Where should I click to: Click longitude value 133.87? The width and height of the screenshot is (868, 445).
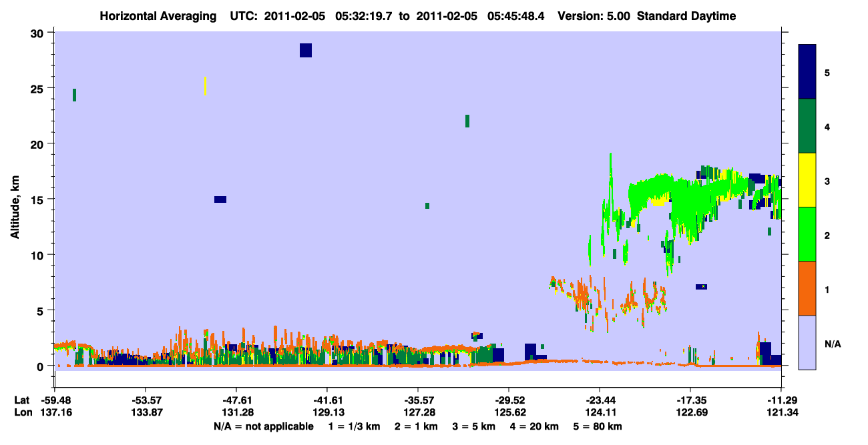tap(146, 413)
